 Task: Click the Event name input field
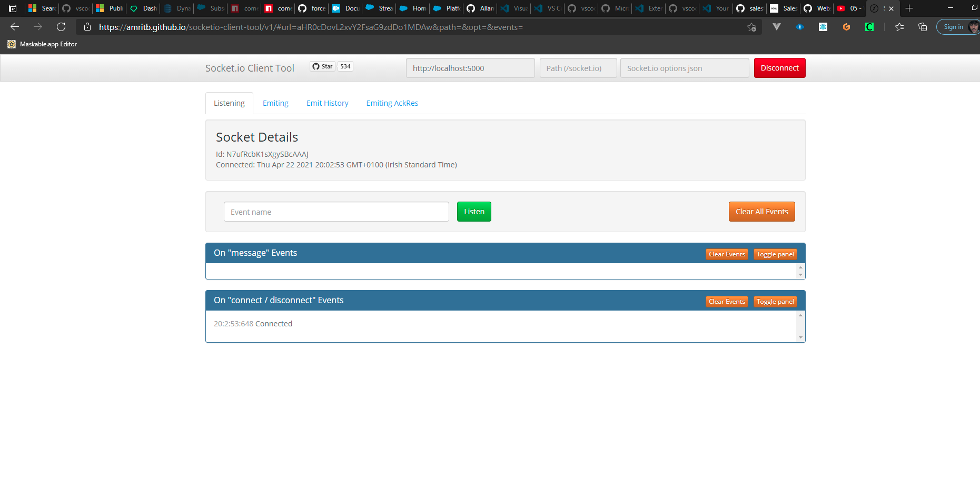[336, 211]
